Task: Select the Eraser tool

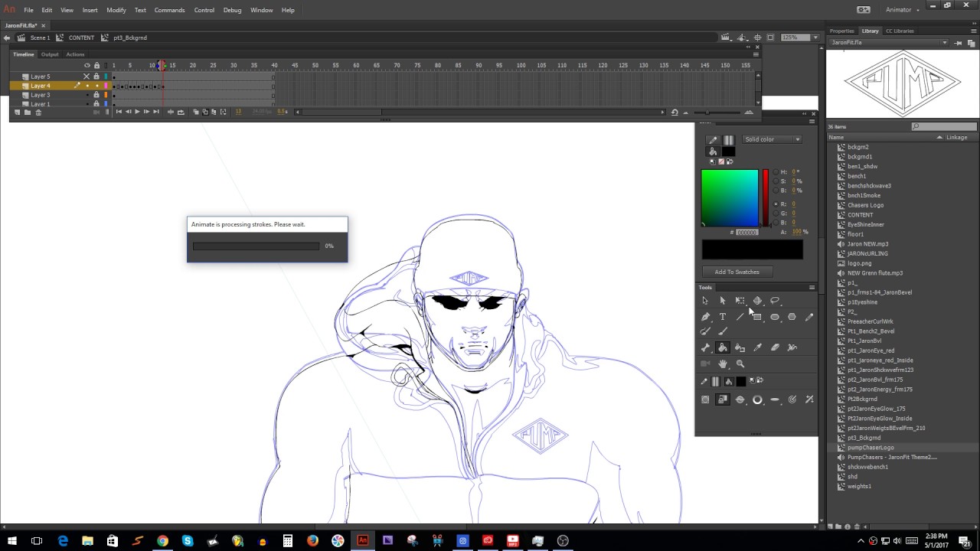Action: (775, 347)
